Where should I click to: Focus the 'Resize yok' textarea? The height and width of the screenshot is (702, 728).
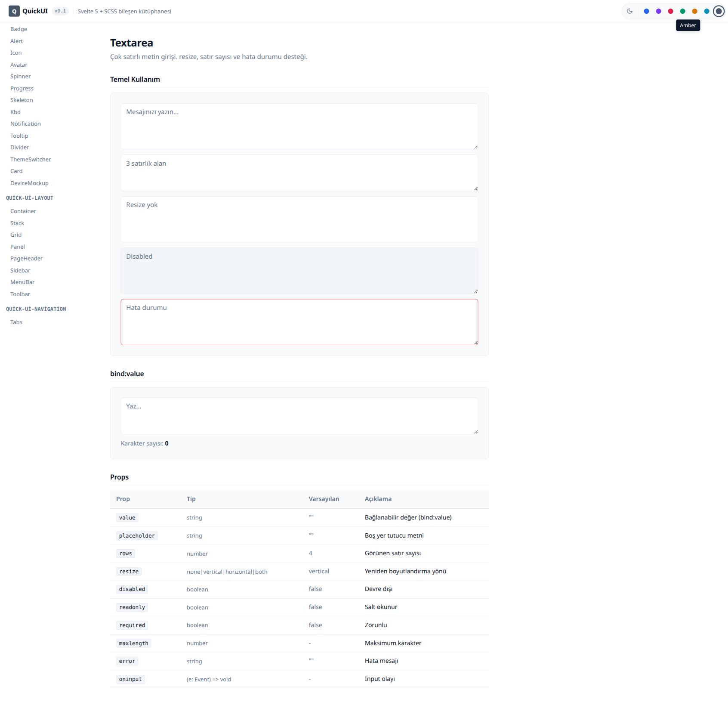pos(299,220)
